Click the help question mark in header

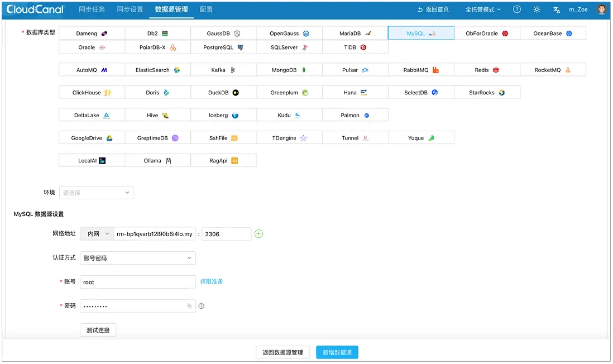(516, 9)
